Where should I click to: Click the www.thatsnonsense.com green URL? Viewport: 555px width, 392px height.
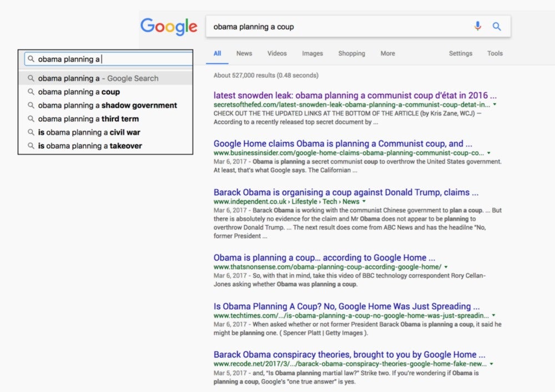point(327,267)
